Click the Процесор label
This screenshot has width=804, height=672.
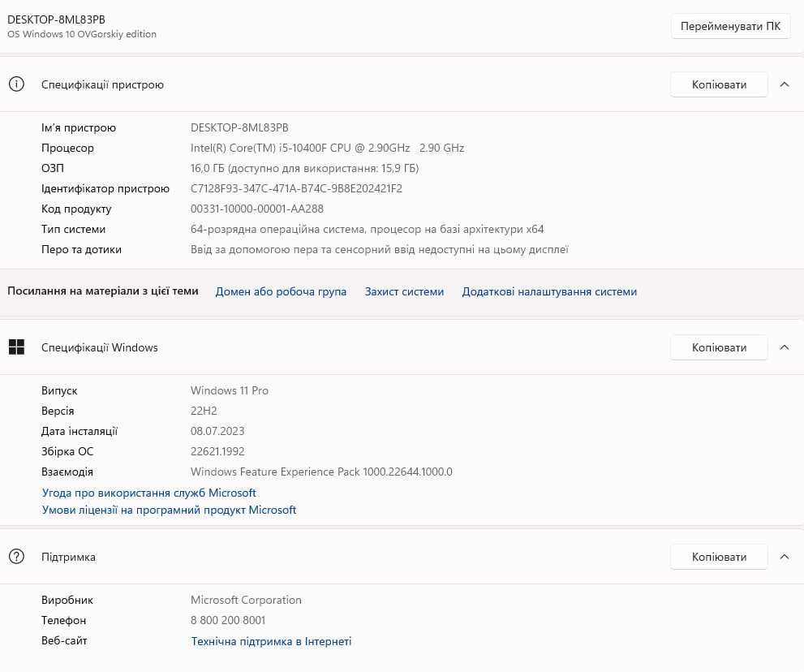point(67,148)
